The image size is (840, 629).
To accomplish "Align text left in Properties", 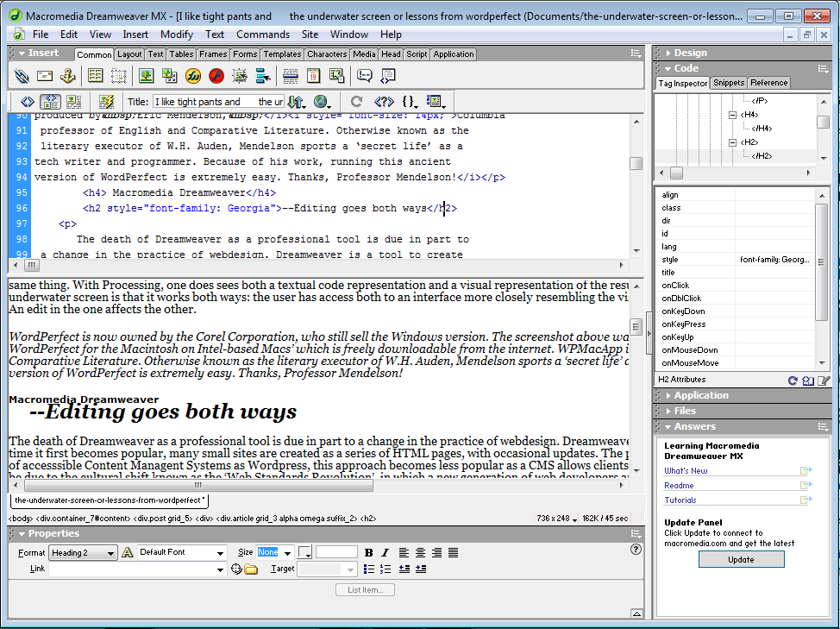I will [x=404, y=553].
